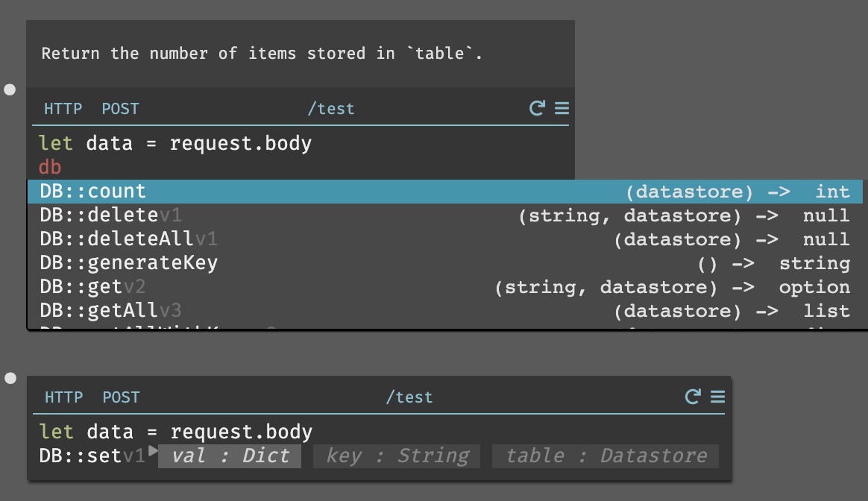Open the hamburger menu on the bottom handler
Image resolution: width=868 pixels, height=501 pixels.
click(717, 397)
